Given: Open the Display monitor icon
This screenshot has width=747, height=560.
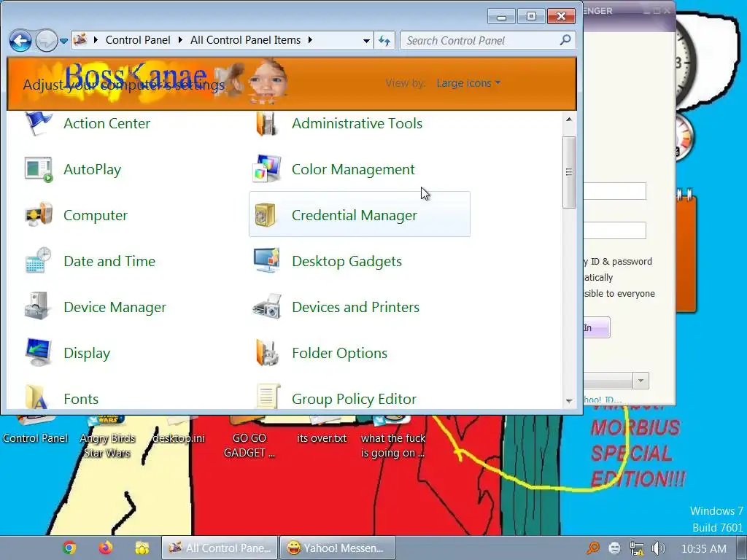Looking at the screenshot, I should pyautogui.click(x=38, y=352).
